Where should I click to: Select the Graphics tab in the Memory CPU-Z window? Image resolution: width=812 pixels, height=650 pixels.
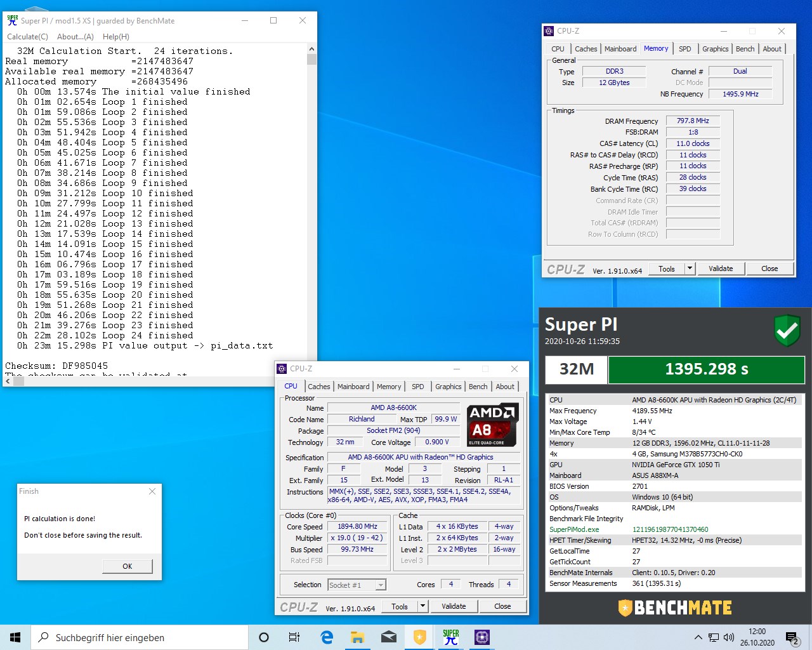pyautogui.click(x=716, y=49)
